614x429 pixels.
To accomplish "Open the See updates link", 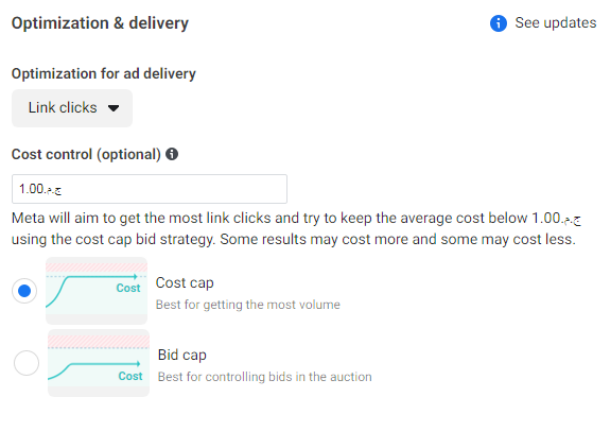I will click(x=555, y=23).
